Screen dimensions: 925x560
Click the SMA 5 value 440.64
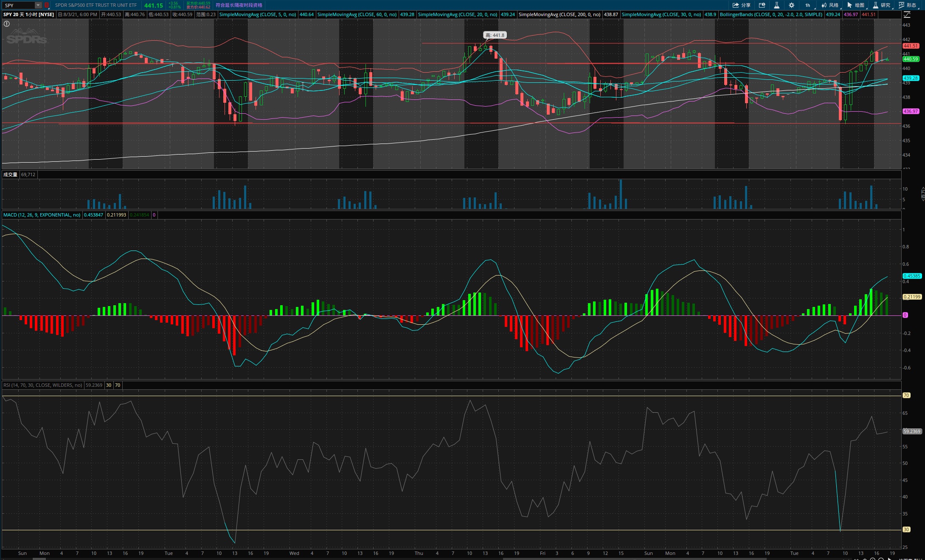pos(306,14)
